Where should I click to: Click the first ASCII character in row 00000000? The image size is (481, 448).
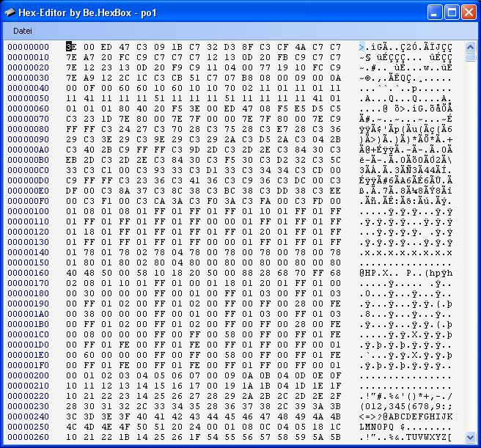tap(362, 47)
